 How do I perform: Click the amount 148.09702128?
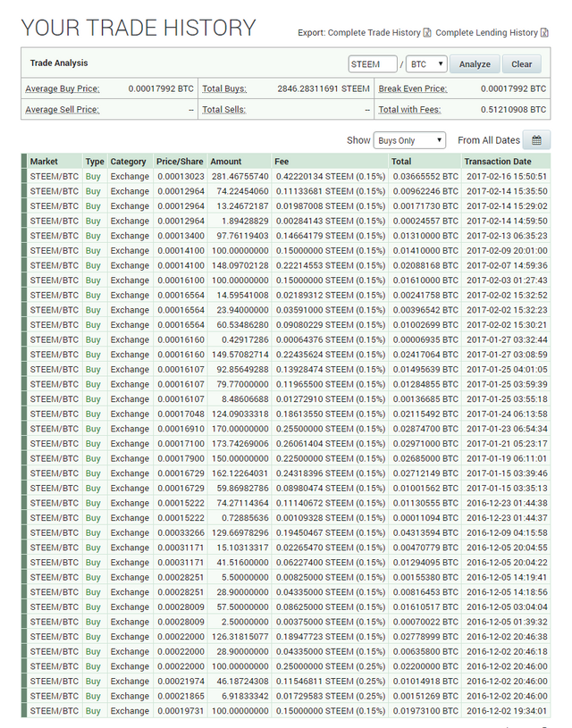(240, 265)
